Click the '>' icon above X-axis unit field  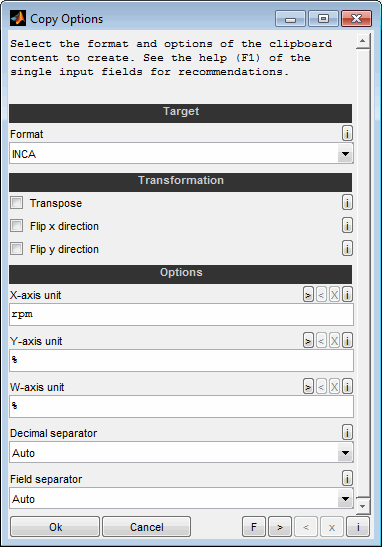[308, 295]
